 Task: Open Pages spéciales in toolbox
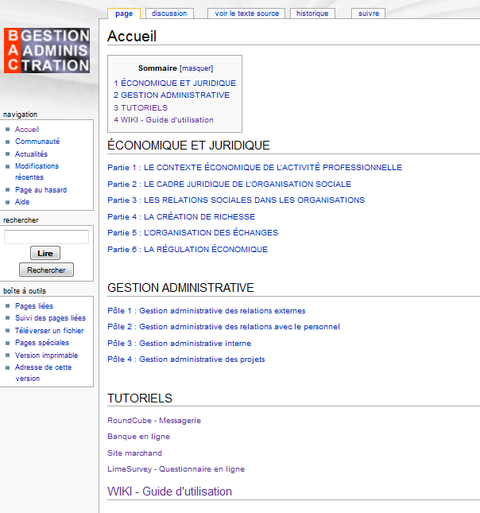[42, 343]
